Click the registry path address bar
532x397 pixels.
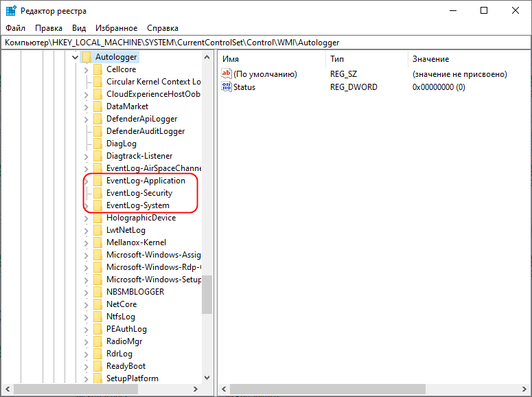(x=266, y=43)
